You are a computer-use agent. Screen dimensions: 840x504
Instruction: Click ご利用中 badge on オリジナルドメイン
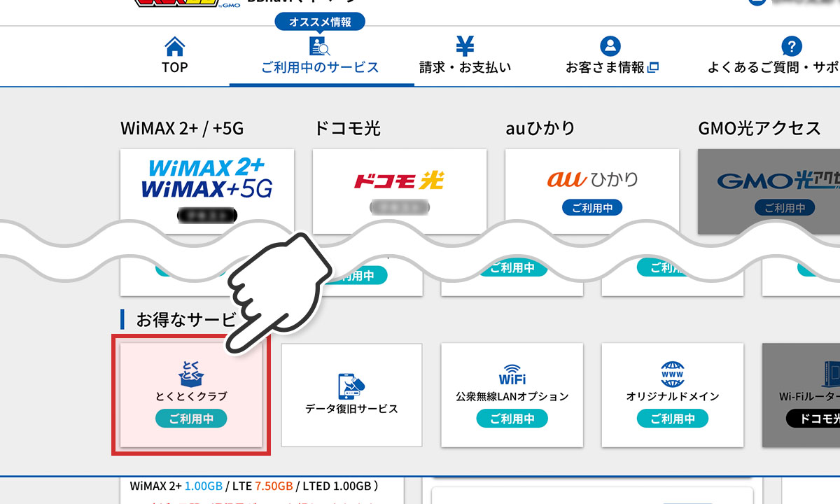673,419
